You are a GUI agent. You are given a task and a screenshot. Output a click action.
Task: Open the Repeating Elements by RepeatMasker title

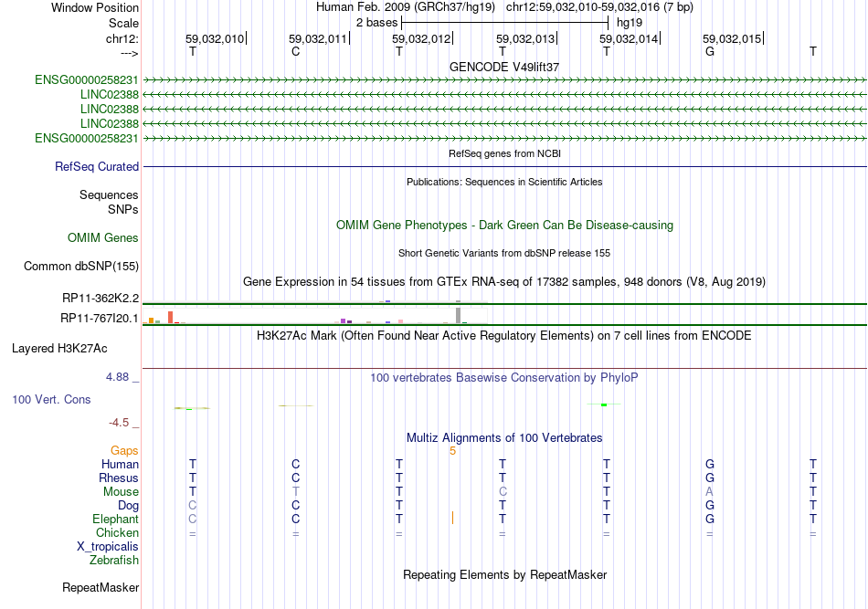tap(504, 574)
